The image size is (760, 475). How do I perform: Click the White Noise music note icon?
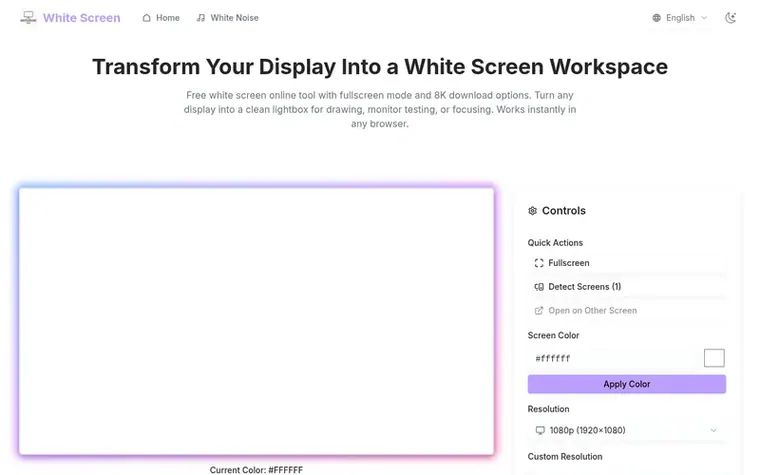[x=201, y=18]
